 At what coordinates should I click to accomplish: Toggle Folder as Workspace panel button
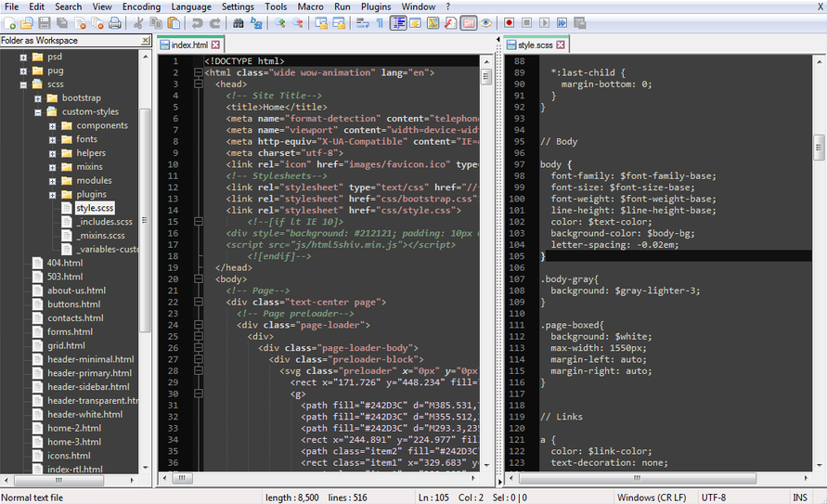(x=468, y=22)
